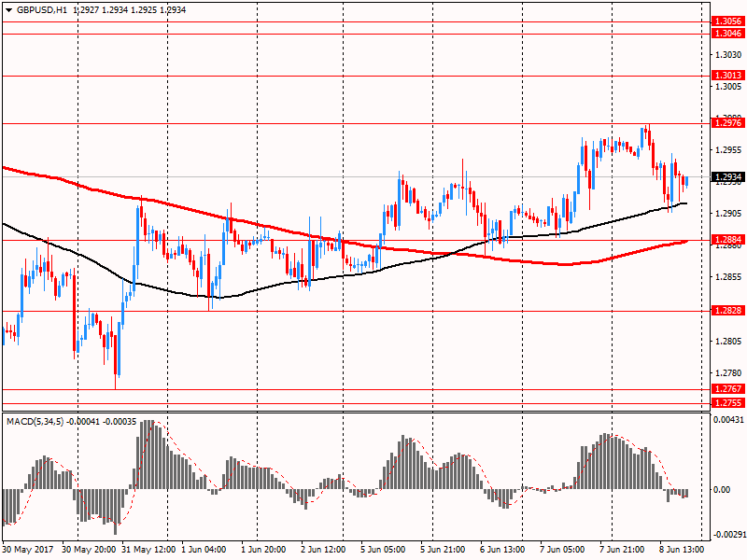Click the dropdown arrow beside GBPUSD,H1

click(9, 10)
